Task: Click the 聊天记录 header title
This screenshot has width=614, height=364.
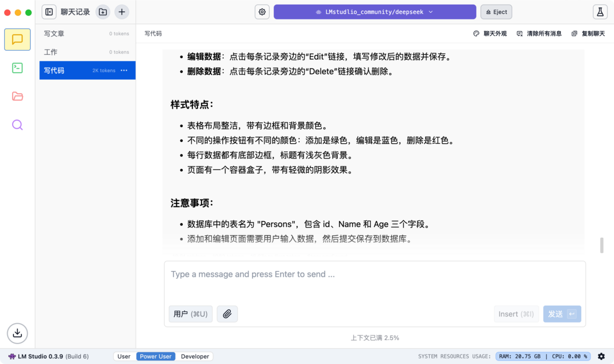Action: pyautogui.click(x=75, y=12)
